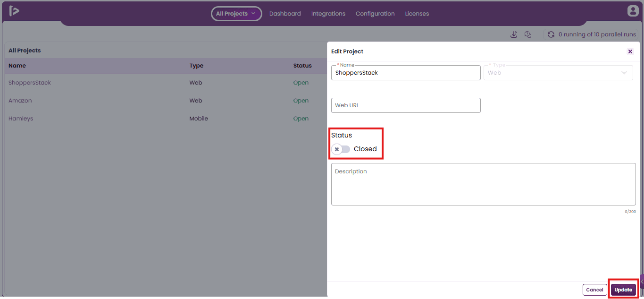Click the project Name input field
644x299 pixels.
(406, 73)
